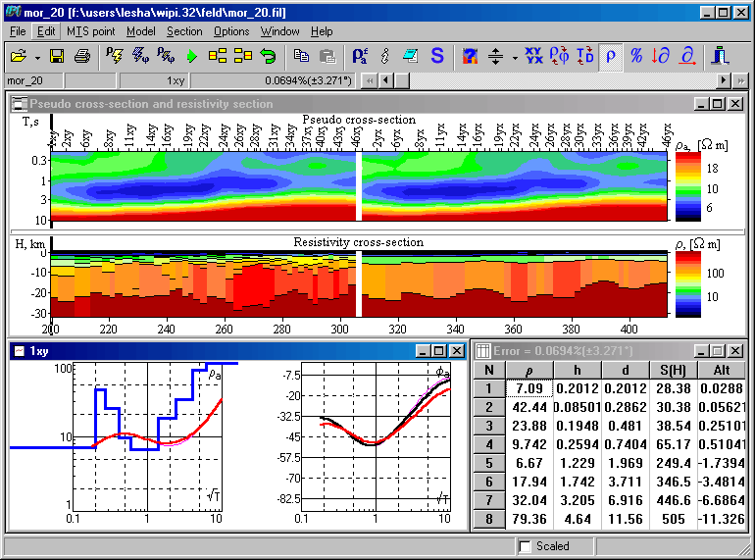755x560 pixels.
Task: Click the Save disk icon in toolbar
Action: (57, 56)
